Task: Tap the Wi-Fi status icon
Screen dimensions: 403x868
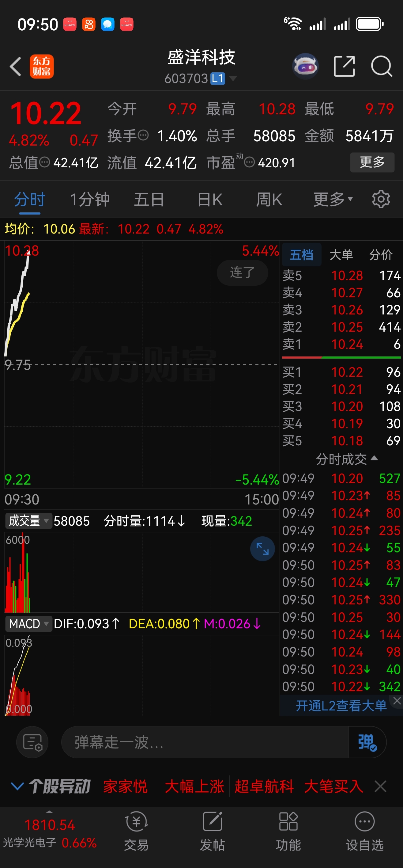Action: coord(293,24)
